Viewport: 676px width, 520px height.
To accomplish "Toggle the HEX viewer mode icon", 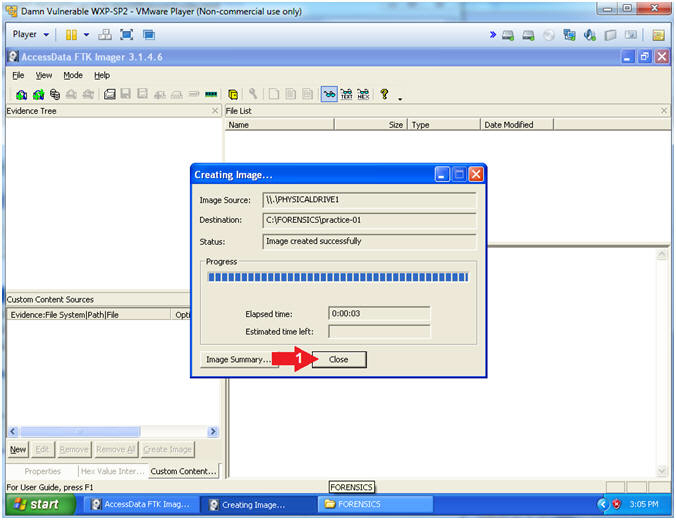I will coord(363,94).
